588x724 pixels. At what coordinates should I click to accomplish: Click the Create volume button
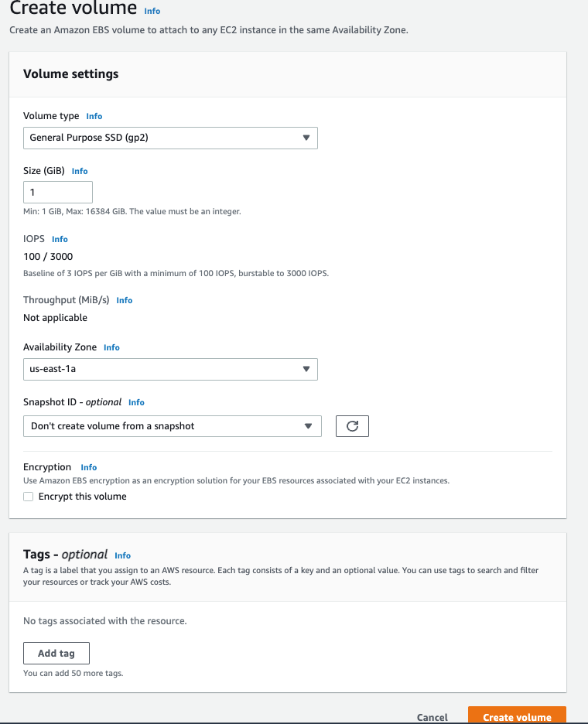coord(517,715)
